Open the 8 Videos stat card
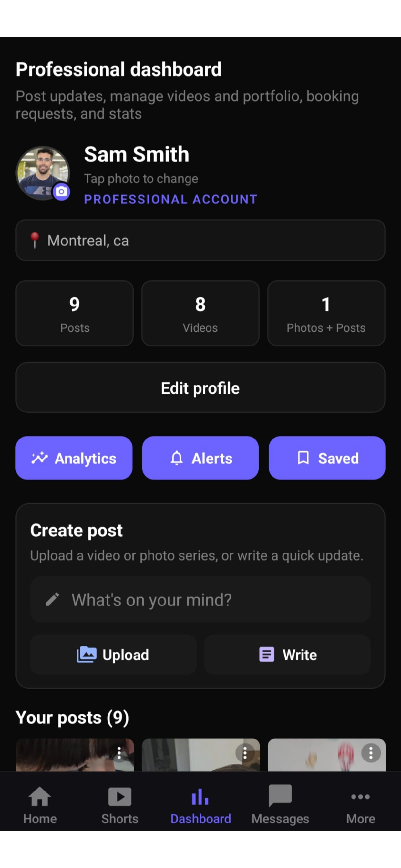 (x=200, y=313)
